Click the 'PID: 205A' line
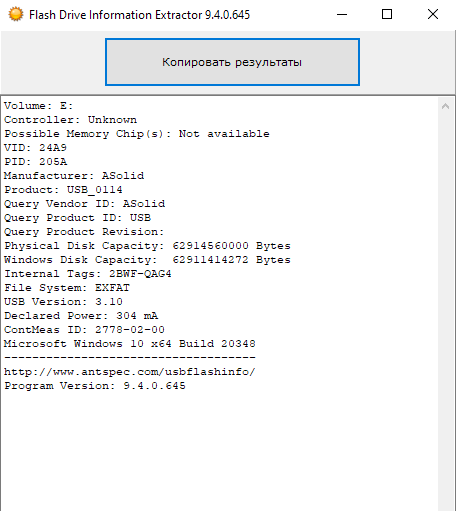This screenshot has height=511, width=456. [35, 162]
